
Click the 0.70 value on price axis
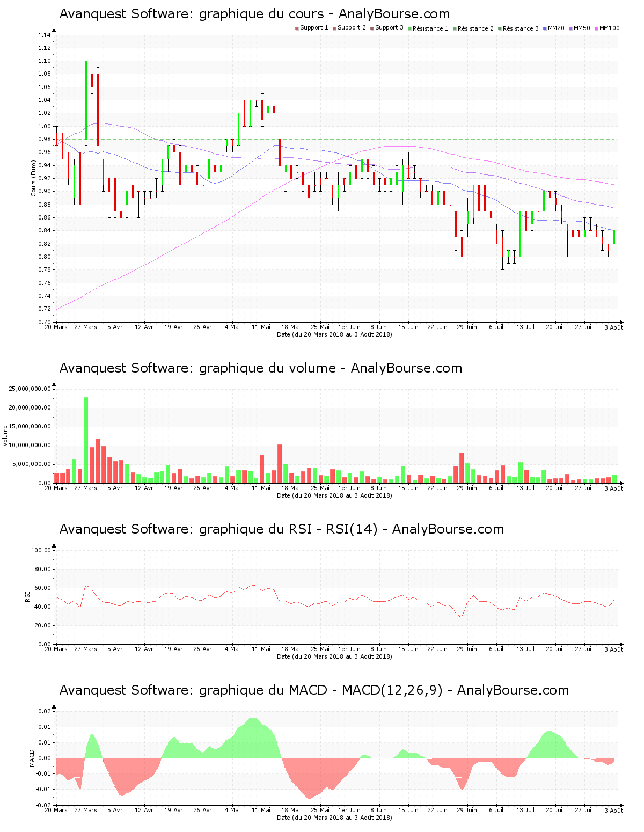click(x=45, y=322)
